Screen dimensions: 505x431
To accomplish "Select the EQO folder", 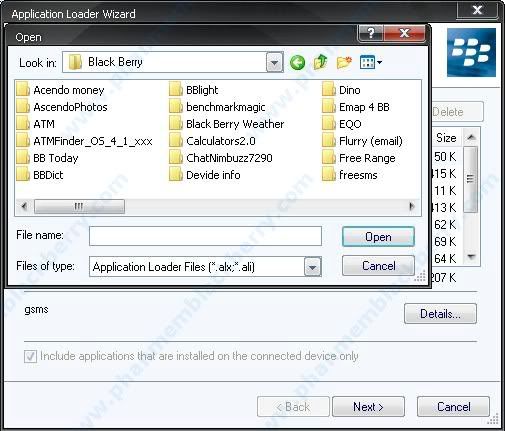I will pyautogui.click(x=342, y=124).
